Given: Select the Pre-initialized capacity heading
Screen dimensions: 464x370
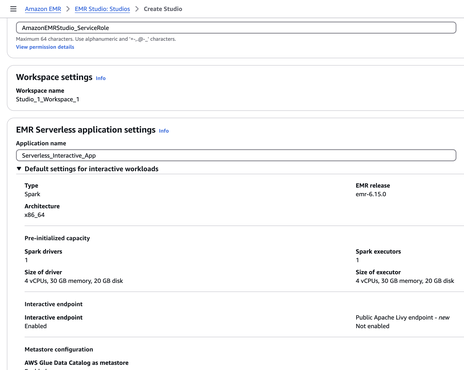Looking at the screenshot, I should (57, 238).
